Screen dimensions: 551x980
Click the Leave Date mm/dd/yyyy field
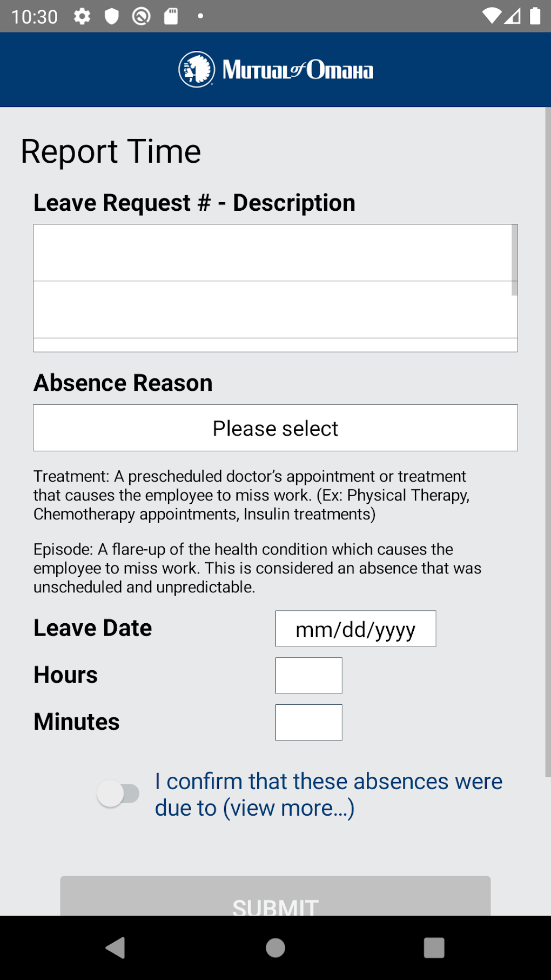point(355,629)
